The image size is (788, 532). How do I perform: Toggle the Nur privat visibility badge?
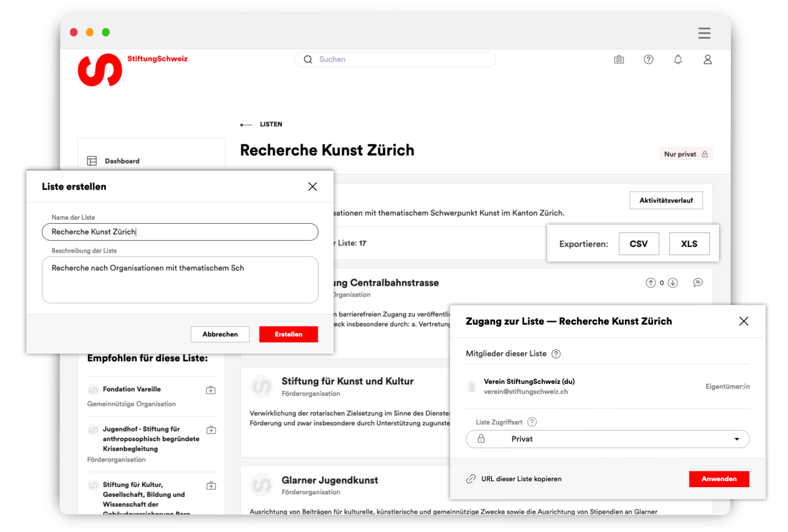(686, 154)
